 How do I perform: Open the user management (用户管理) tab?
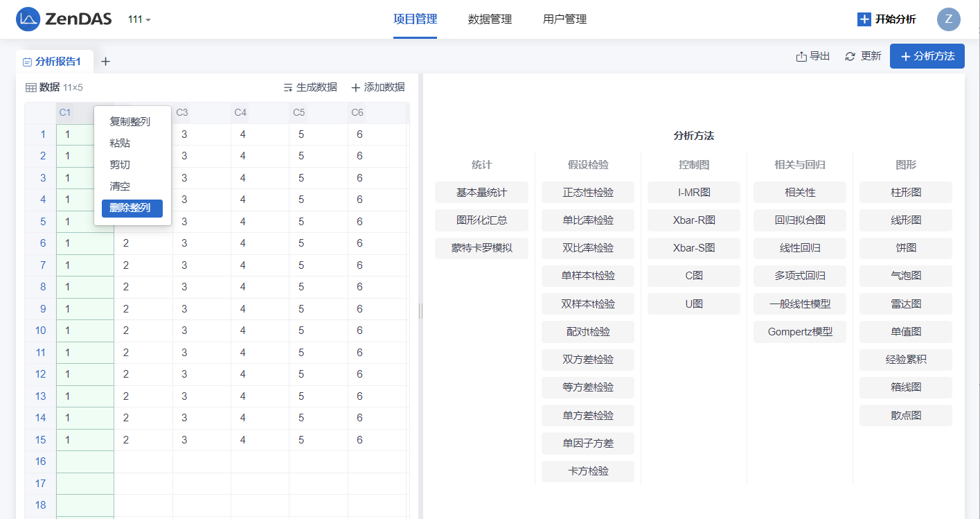point(564,19)
